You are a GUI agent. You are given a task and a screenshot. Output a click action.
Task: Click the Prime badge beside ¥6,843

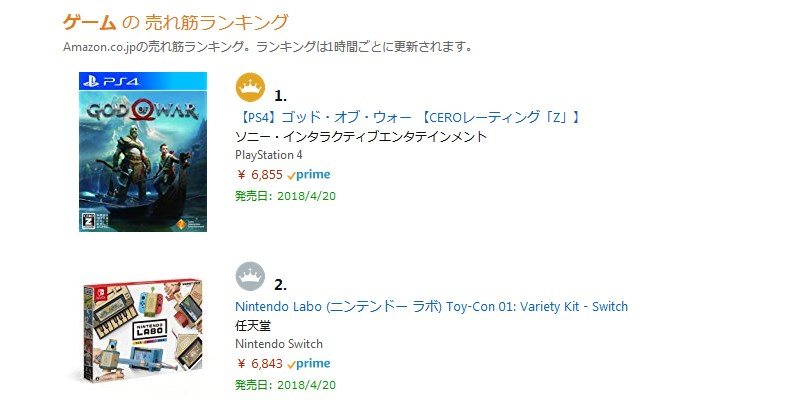tap(308, 364)
